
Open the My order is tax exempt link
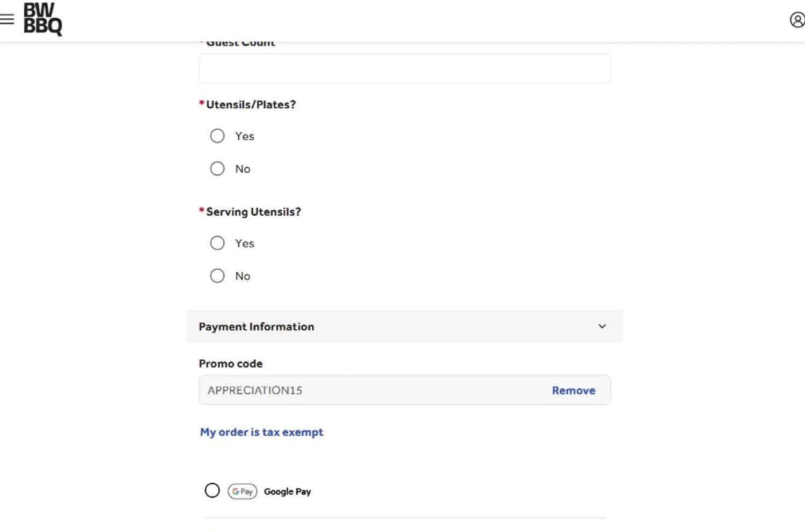261,432
